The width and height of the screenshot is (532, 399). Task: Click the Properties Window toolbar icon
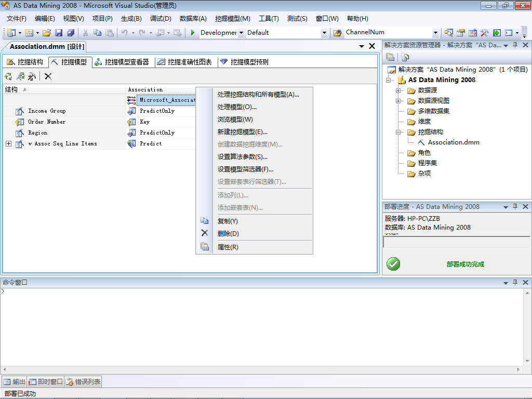tap(460, 33)
